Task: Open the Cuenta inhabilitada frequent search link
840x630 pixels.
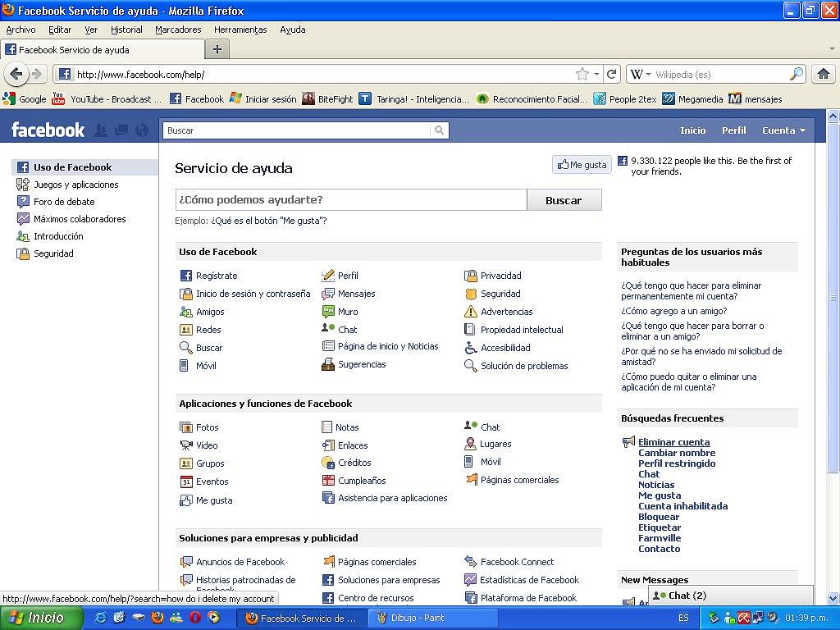Action: [683, 505]
